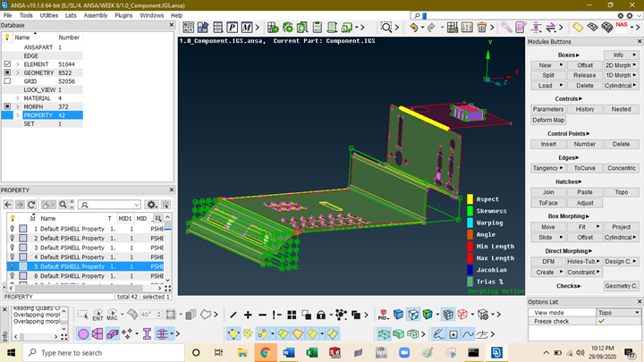Open the View mode Topo dropdown
644x362 pixels.
(618, 313)
